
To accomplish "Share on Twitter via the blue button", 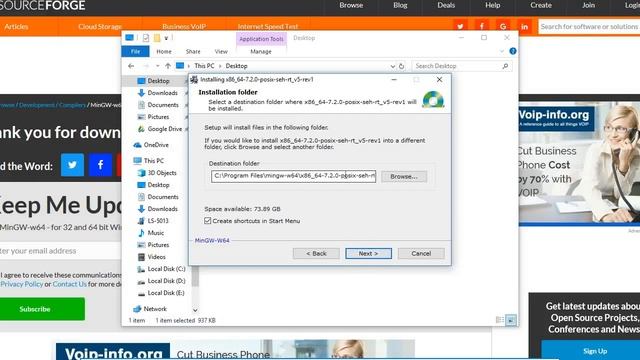I will point(72,165).
